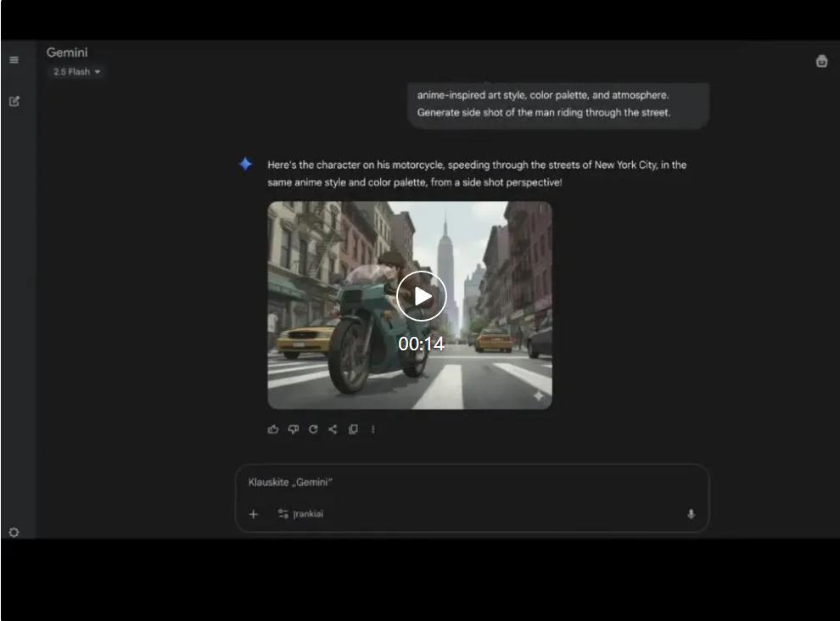Share the response using the share icon

333,429
